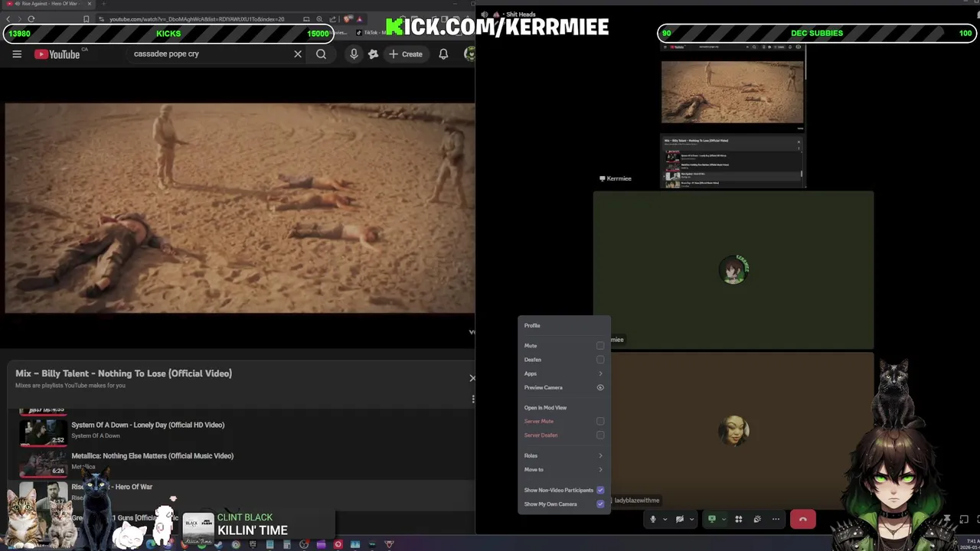Image resolution: width=980 pixels, height=551 pixels.
Task: Click the screen share button in call bar
Action: point(712,519)
